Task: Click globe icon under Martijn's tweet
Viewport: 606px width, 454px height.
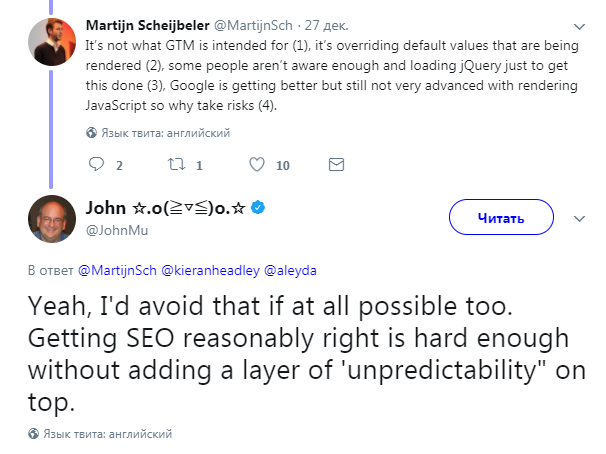Action: pyautogui.click(x=91, y=132)
